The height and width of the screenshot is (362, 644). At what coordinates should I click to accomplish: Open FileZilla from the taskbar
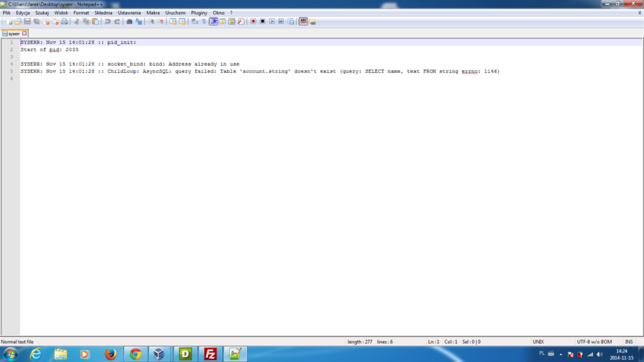pos(210,354)
